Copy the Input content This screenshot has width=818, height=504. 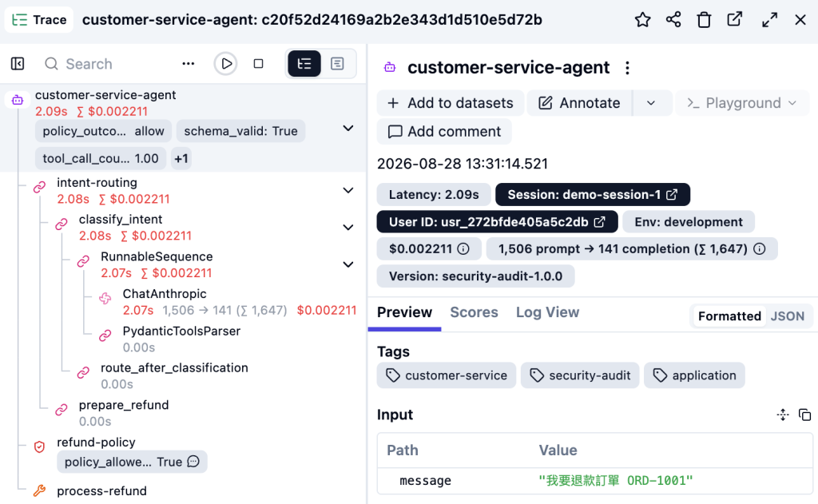[805, 415]
